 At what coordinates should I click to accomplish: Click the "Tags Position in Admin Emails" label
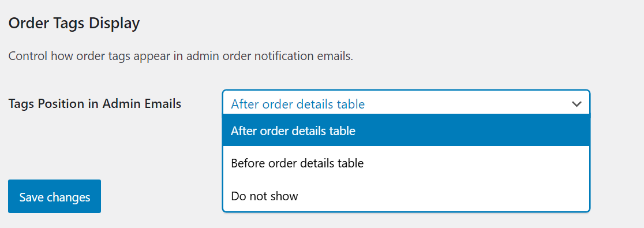coord(95,104)
